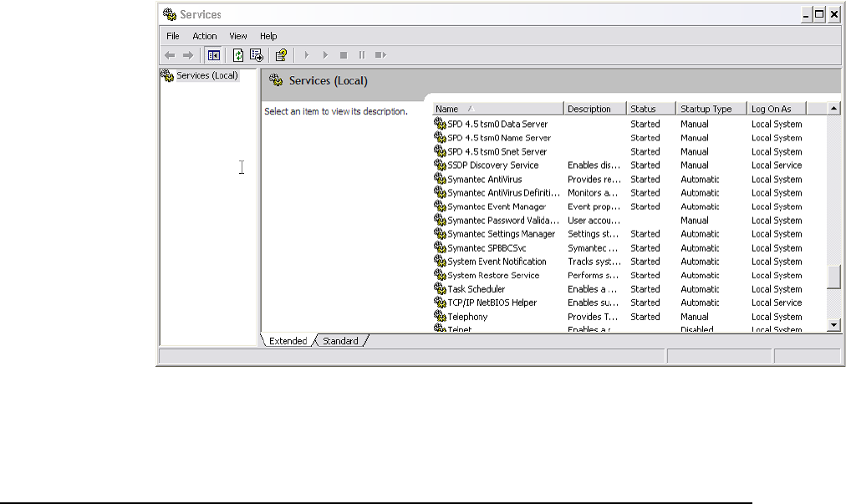This screenshot has width=846, height=504.
Task: Click the 'Performs s...' description cell
Action: (593, 275)
